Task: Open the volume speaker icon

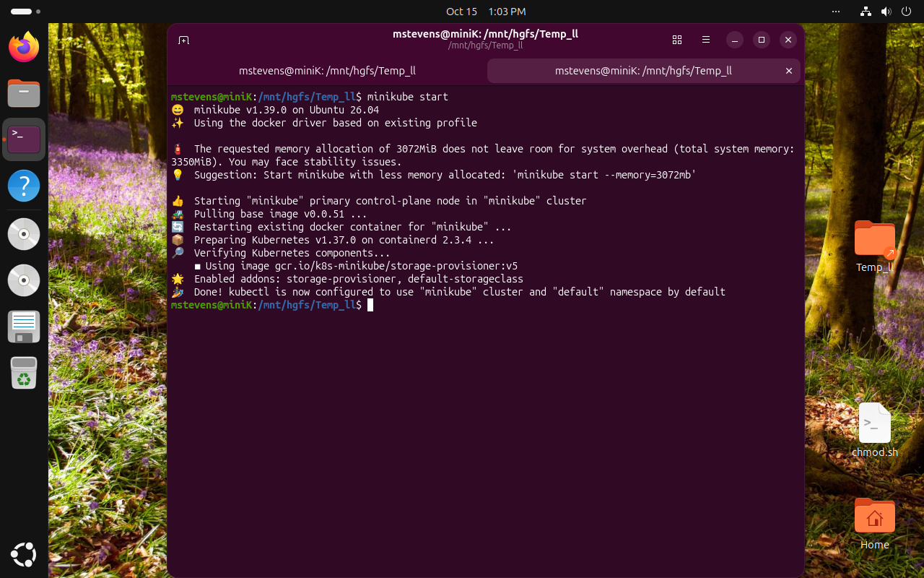Action: click(x=886, y=12)
